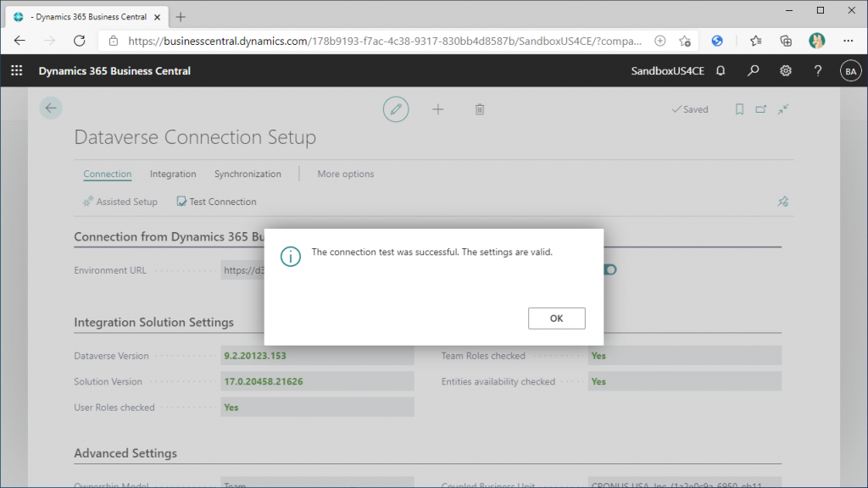This screenshot has width=868, height=488.
Task: Collapse the page with the arrows icon
Action: [x=782, y=109]
